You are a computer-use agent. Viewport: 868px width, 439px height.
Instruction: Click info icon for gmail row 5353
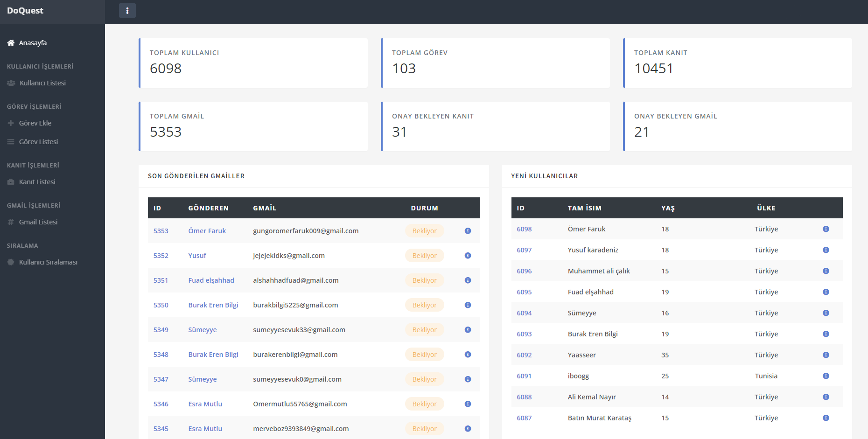coord(468,231)
